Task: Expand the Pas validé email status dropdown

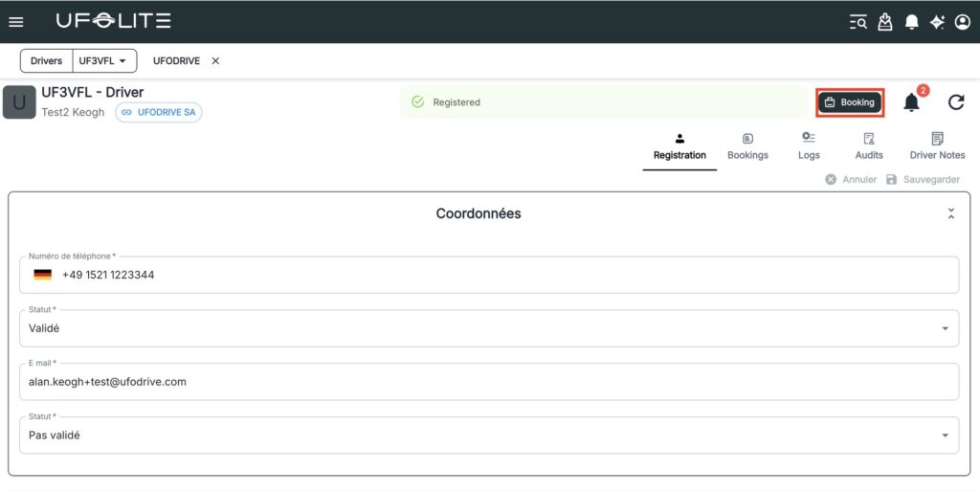Action: coord(945,436)
